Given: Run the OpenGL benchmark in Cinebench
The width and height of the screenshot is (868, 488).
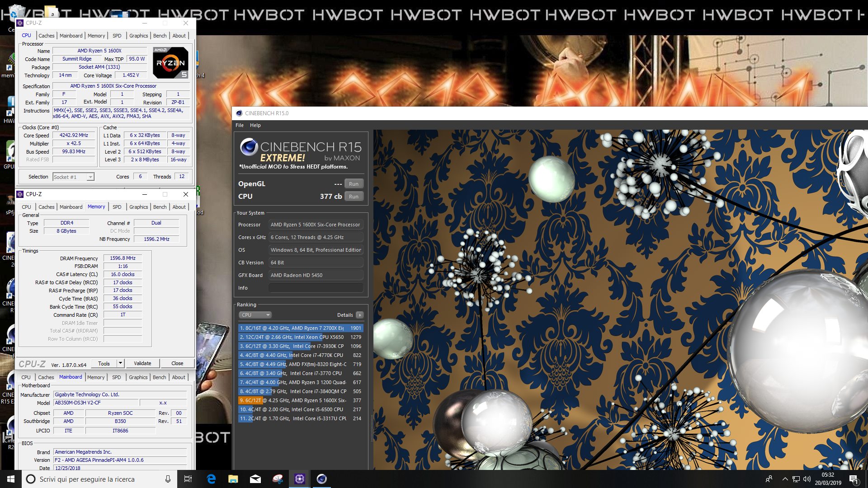Looking at the screenshot, I should pyautogui.click(x=354, y=184).
